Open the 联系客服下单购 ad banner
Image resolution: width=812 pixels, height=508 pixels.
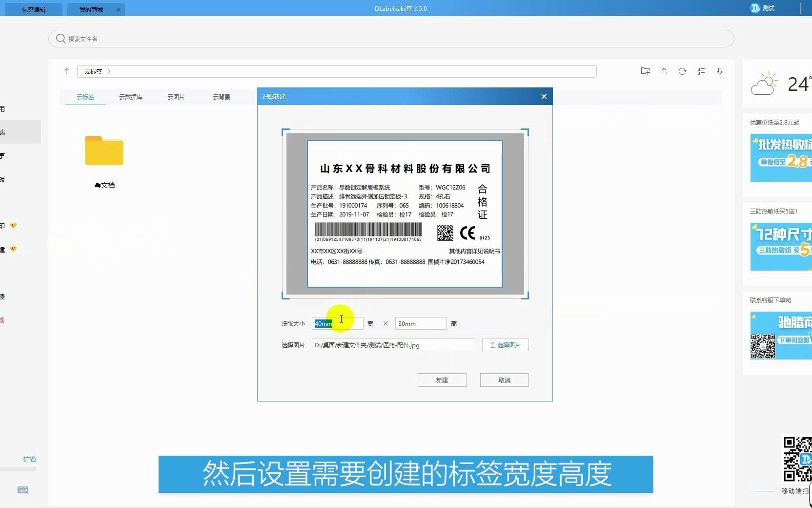[x=781, y=336]
